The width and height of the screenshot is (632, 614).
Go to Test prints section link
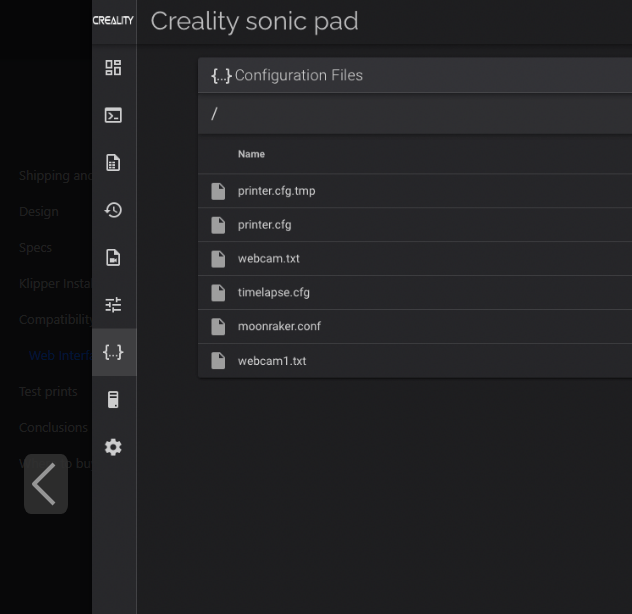48,391
